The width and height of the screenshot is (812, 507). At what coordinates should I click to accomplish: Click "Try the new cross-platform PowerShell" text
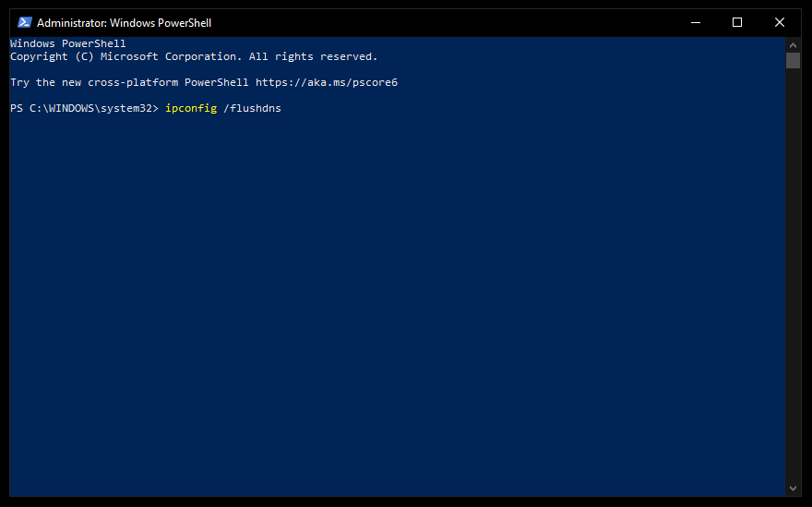(x=129, y=82)
